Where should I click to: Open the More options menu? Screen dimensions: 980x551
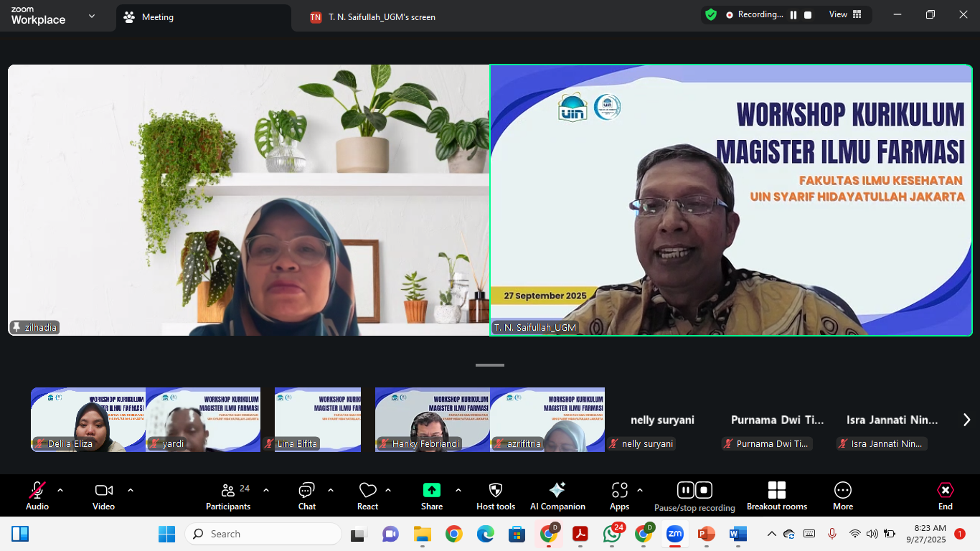click(x=842, y=495)
